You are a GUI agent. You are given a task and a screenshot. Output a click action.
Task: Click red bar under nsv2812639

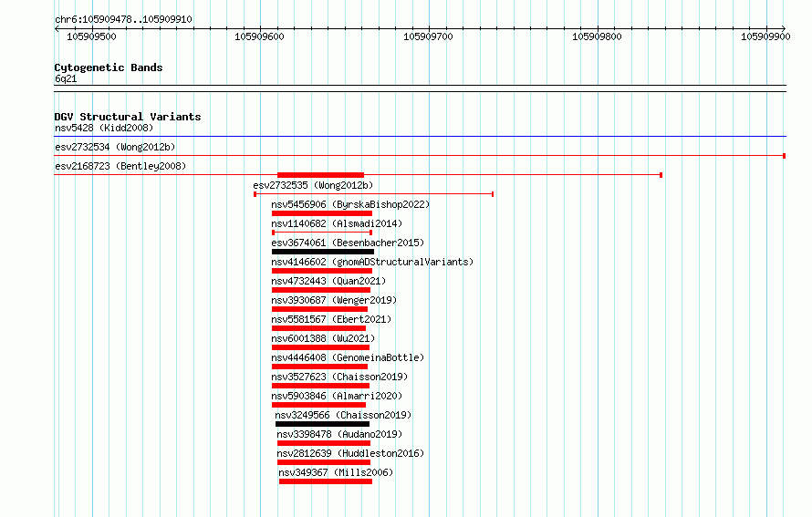(x=324, y=462)
